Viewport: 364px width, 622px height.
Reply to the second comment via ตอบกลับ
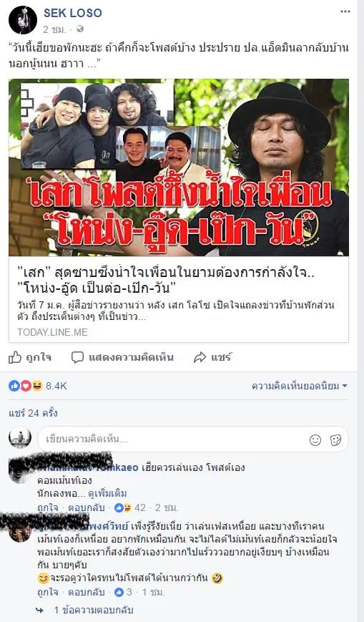tap(86, 592)
